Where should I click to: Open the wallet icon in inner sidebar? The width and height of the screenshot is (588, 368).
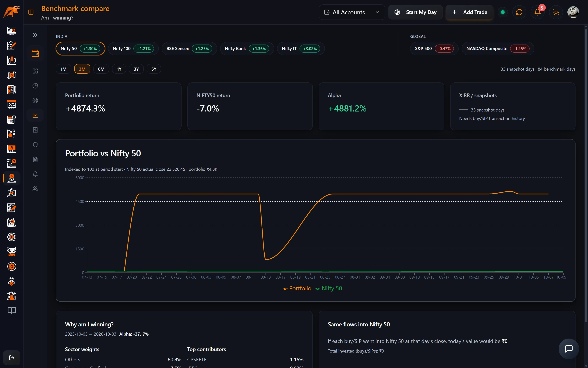(x=35, y=53)
